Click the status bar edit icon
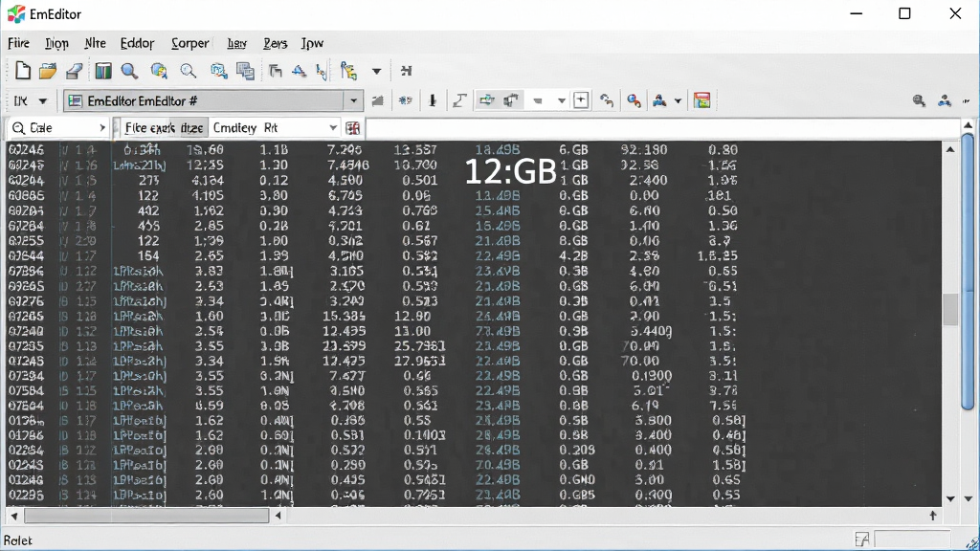Screen dimensions: 980x551 click(x=862, y=540)
